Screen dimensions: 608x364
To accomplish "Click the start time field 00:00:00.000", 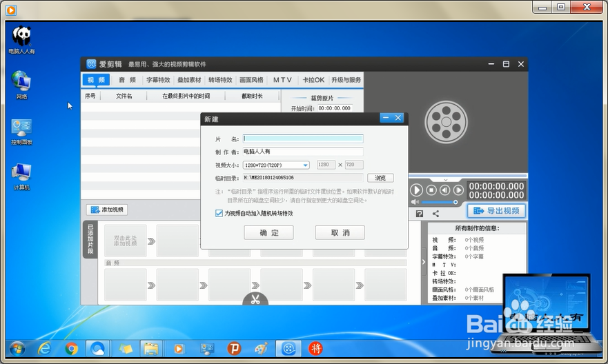I will 335,108.
